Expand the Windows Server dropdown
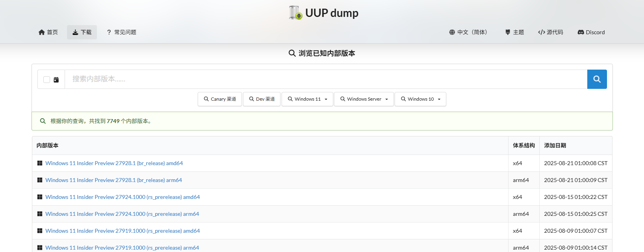This screenshot has width=644, height=252. coord(364,99)
